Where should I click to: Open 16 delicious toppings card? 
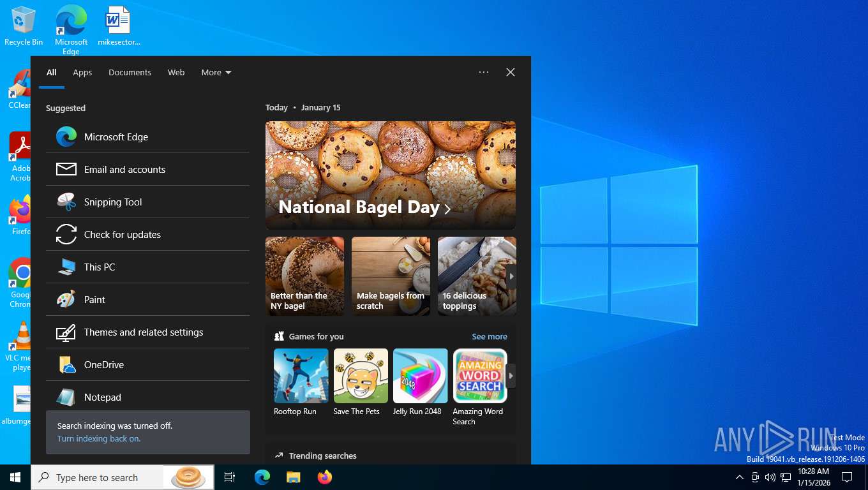click(477, 276)
